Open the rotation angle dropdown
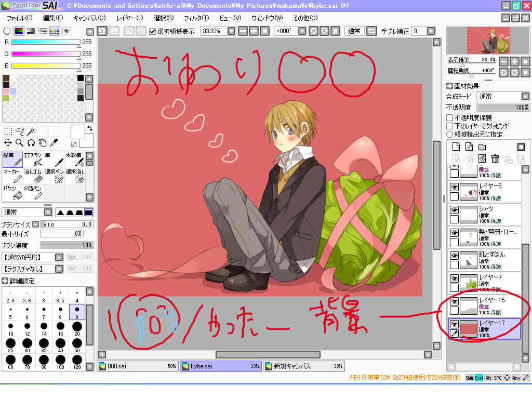The height and width of the screenshot is (399, 532). coord(302,31)
